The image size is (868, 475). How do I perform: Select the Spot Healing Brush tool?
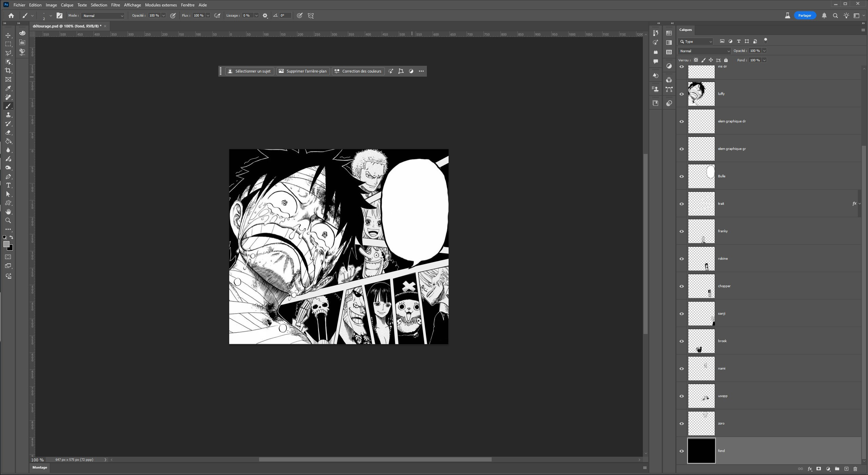click(x=8, y=97)
